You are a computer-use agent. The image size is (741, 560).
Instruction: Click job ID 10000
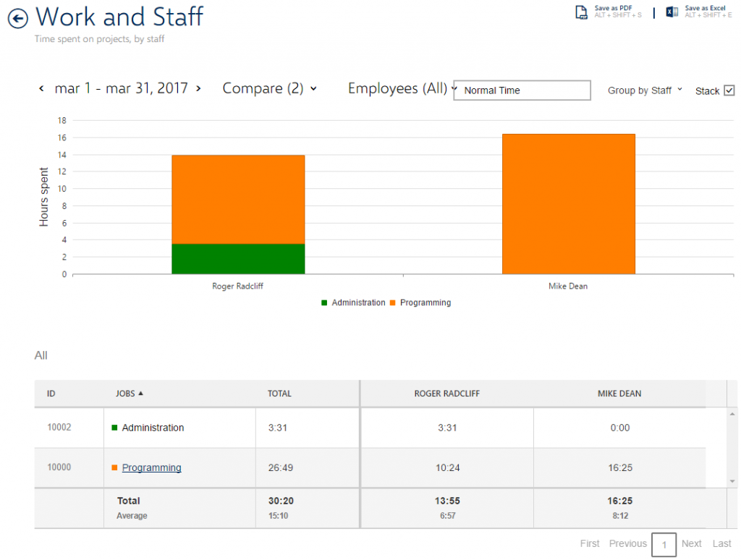(59, 467)
